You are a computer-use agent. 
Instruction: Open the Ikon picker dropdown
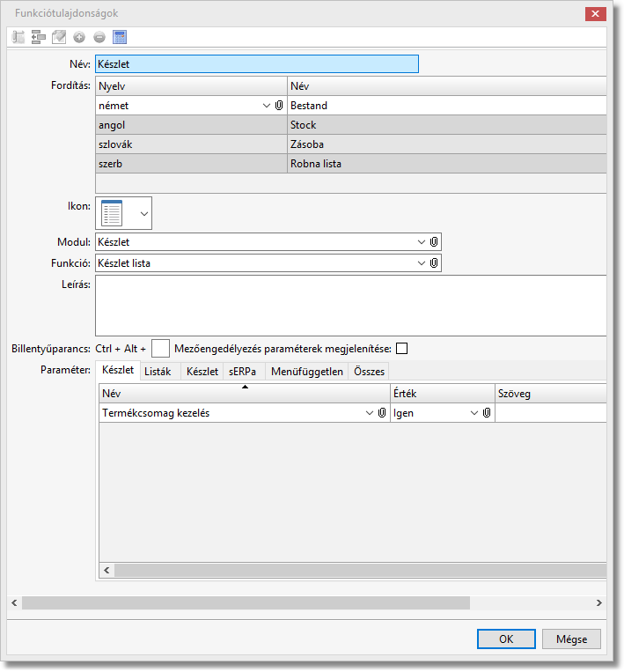click(143, 213)
